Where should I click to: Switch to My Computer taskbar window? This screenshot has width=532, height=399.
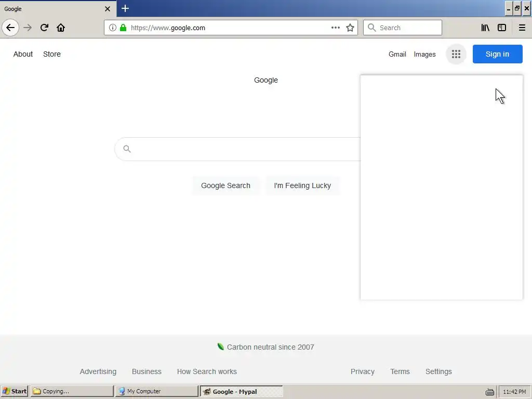pyautogui.click(x=156, y=391)
